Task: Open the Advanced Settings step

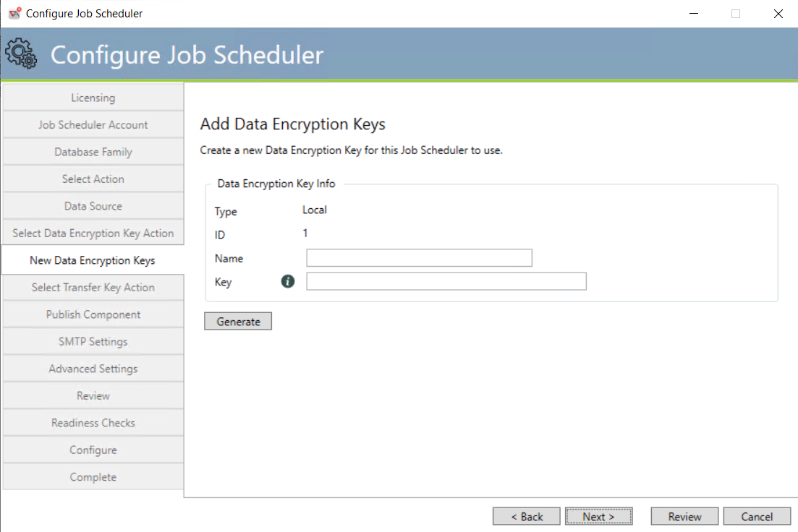Action: pos(93,368)
